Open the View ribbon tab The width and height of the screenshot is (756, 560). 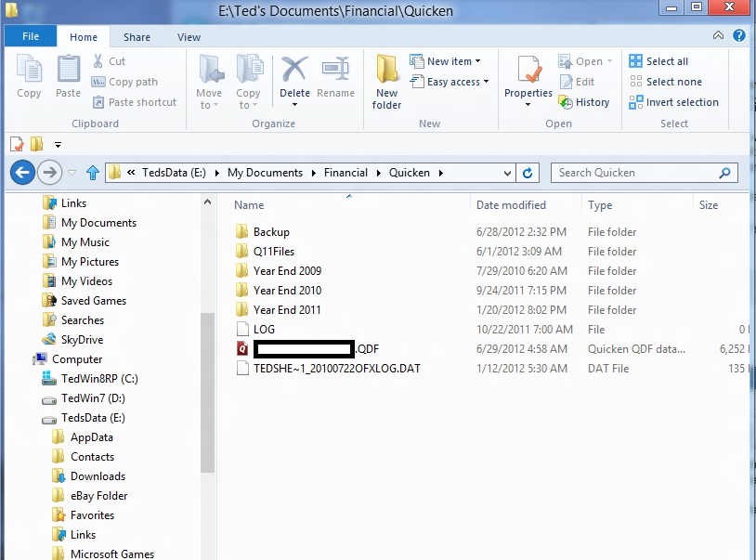(189, 37)
